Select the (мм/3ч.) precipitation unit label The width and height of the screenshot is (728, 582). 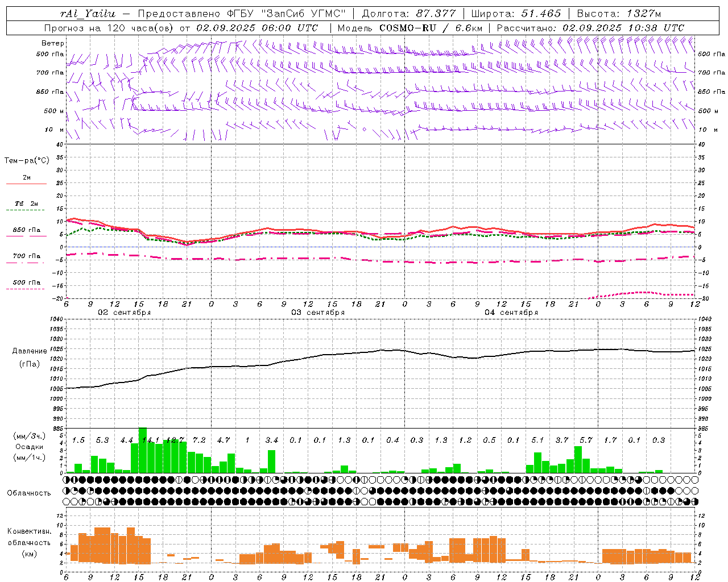pos(29,436)
